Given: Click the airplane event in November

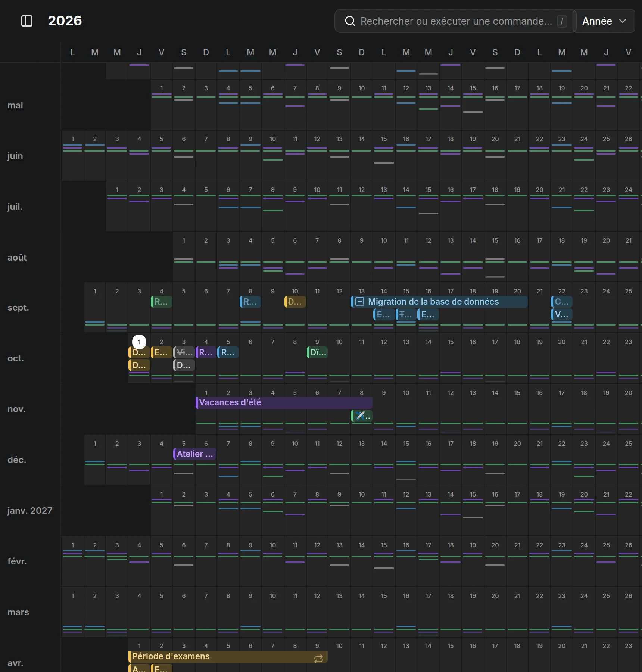Looking at the screenshot, I should click(362, 416).
